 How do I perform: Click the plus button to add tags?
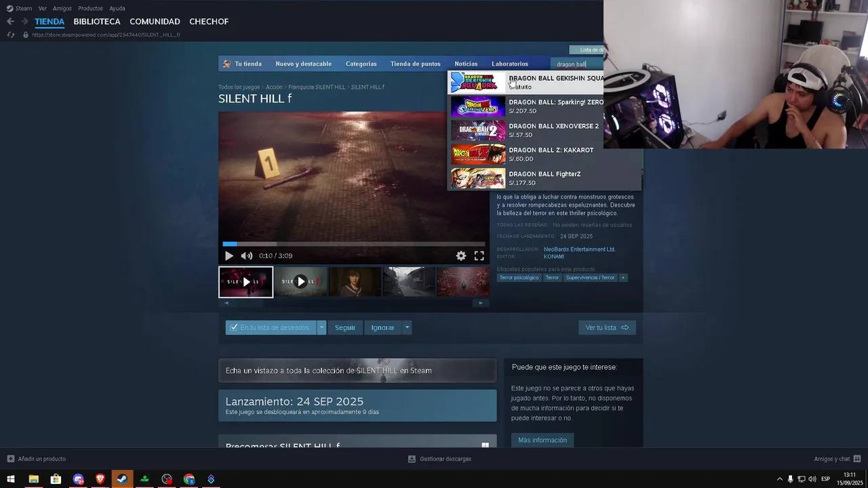(x=623, y=278)
